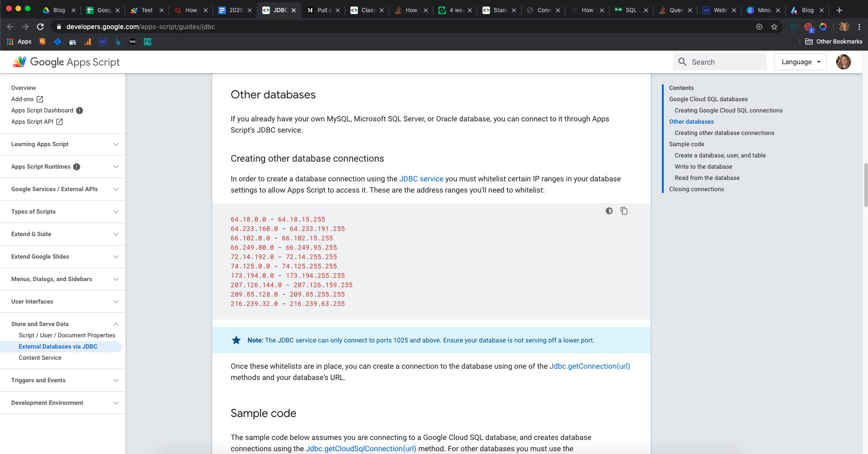The image size is (868, 454).
Task: Open Jdbc.getConnection(url) link
Action: click(x=589, y=366)
